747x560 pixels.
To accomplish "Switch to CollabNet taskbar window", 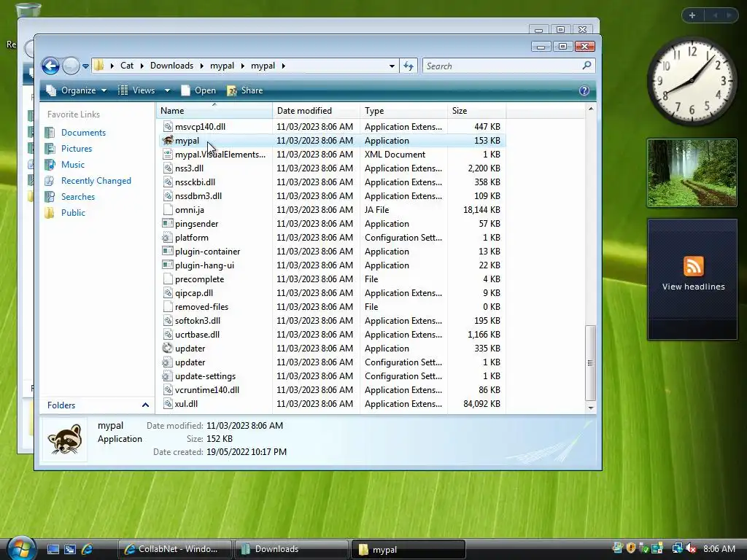I will pyautogui.click(x=175, y=549).
